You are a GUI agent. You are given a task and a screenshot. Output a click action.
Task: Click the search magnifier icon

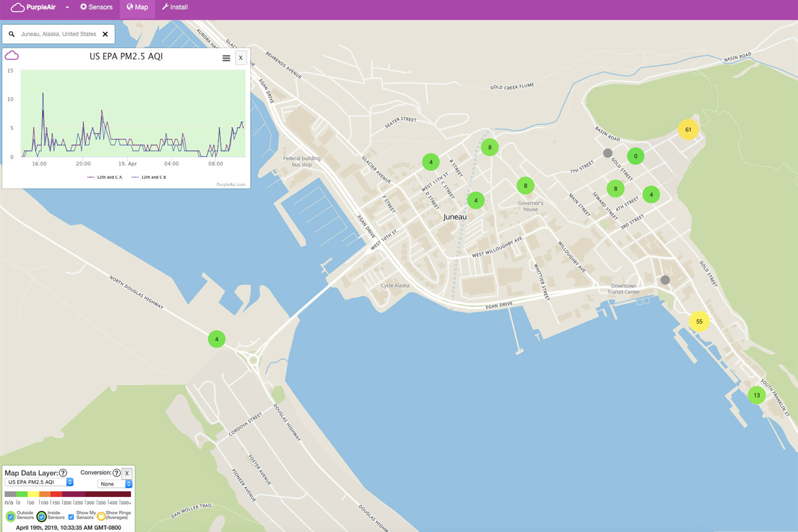tap(12, 34)
